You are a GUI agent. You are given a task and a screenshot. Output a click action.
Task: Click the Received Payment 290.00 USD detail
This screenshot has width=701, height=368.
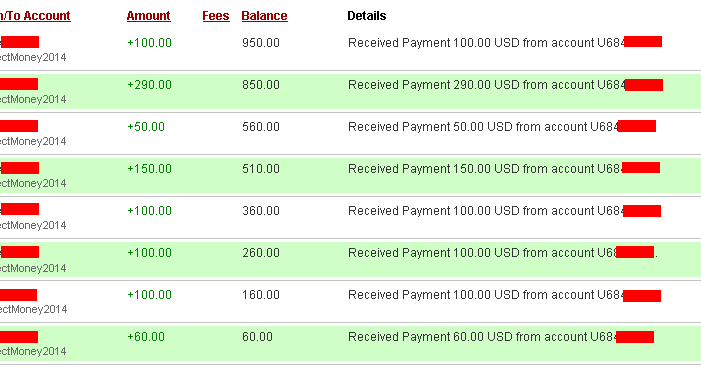coord(505,85)
